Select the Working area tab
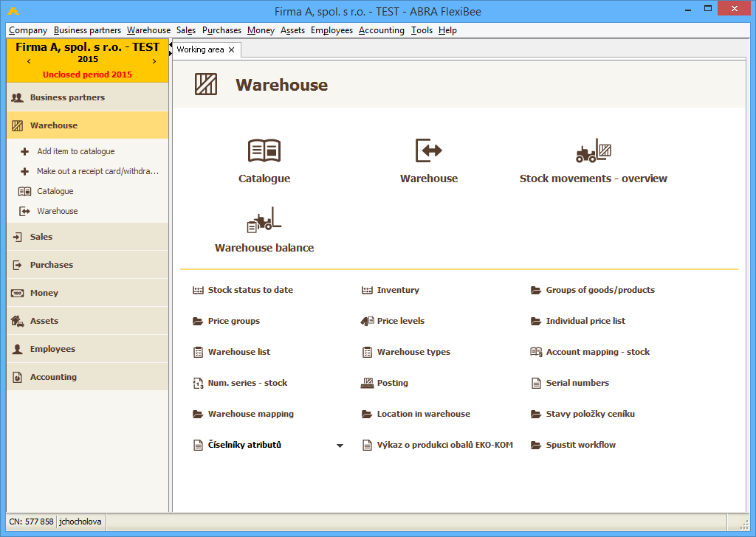The width and height of the screenshot is (756, 537). click(201, 49)
